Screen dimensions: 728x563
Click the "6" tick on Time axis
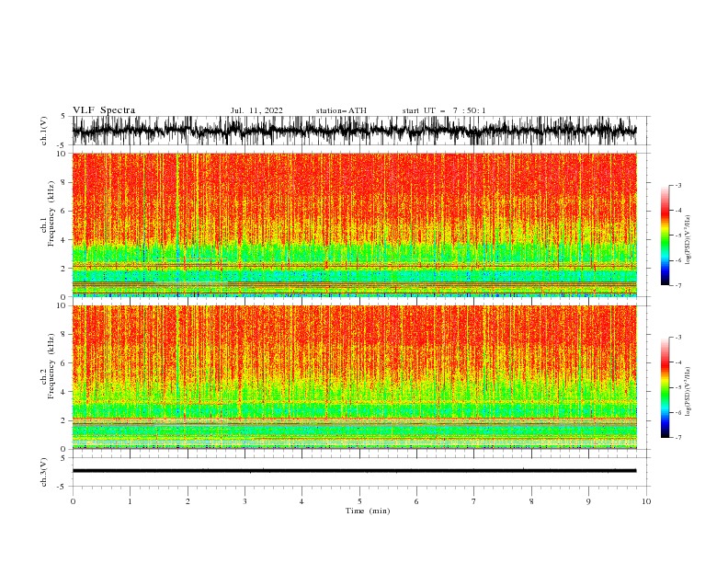click(416, 501)
